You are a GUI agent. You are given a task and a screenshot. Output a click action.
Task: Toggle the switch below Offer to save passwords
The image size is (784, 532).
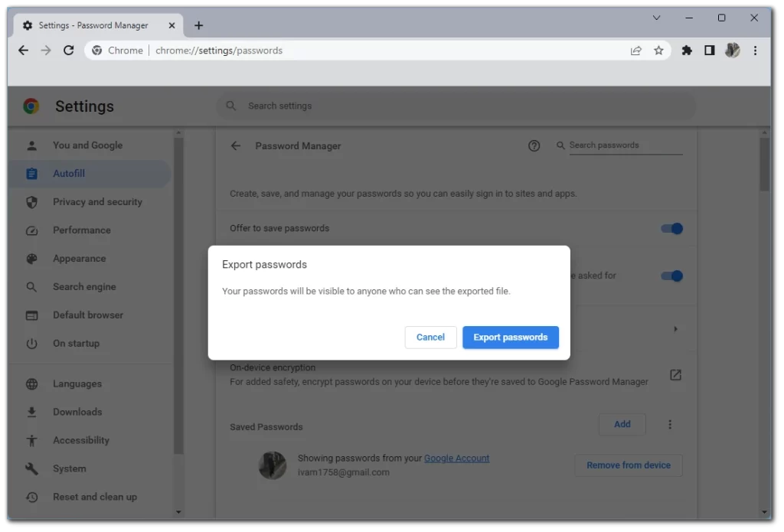pyautogui.click(x=671, y=276)
